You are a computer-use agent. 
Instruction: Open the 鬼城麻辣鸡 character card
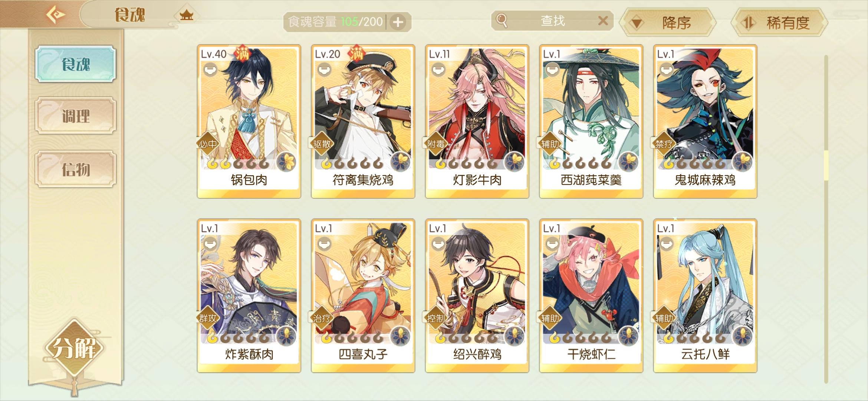point(705,121)
